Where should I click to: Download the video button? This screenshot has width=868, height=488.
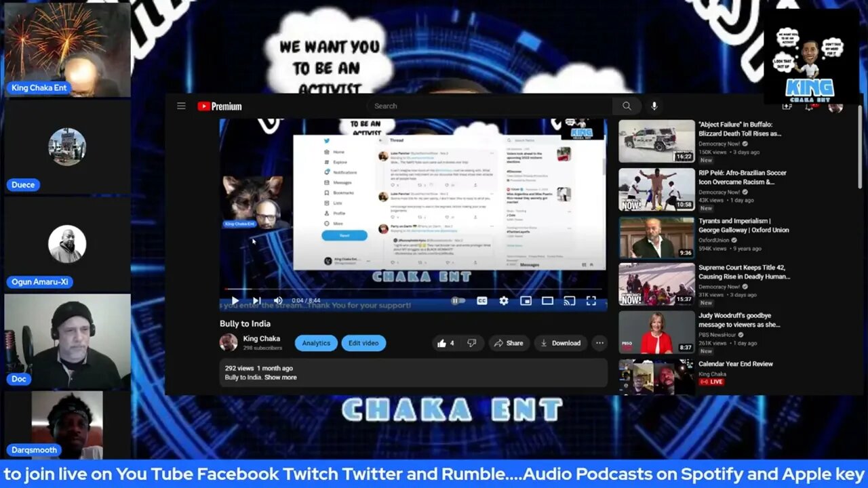point(560,343)
